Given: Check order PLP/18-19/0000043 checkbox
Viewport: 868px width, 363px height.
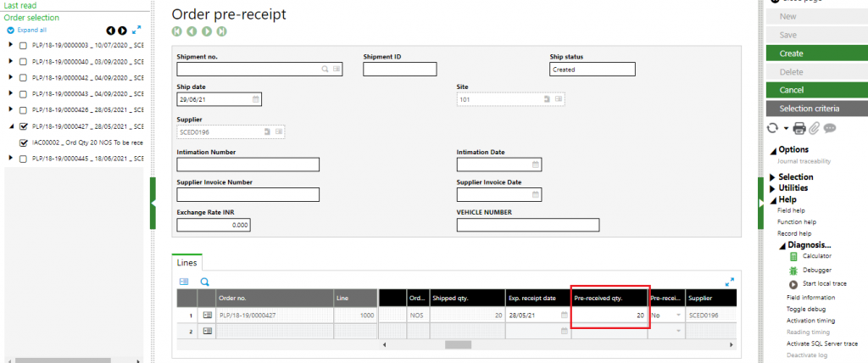Looking at the screenshot, I should click(23, 94).
